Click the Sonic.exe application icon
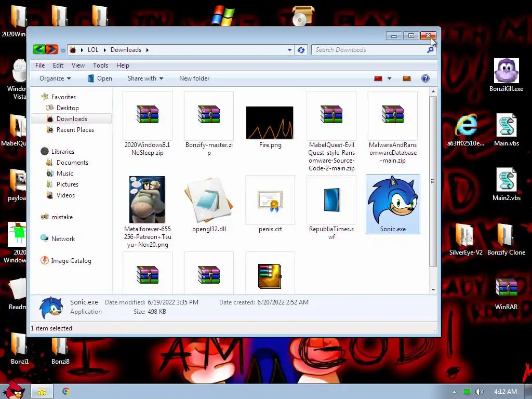532x399 pixels. 393,200
